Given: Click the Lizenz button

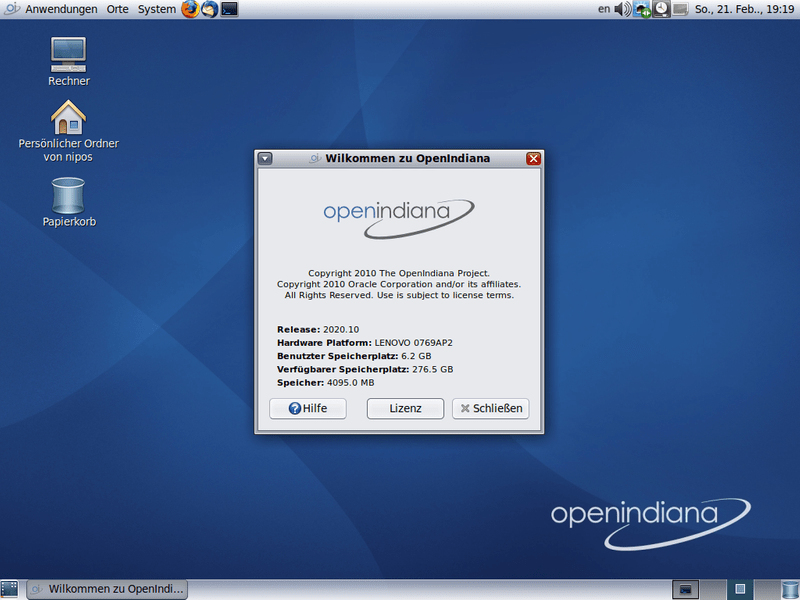Looking at the screenshot, I should [x=405, y=408].
